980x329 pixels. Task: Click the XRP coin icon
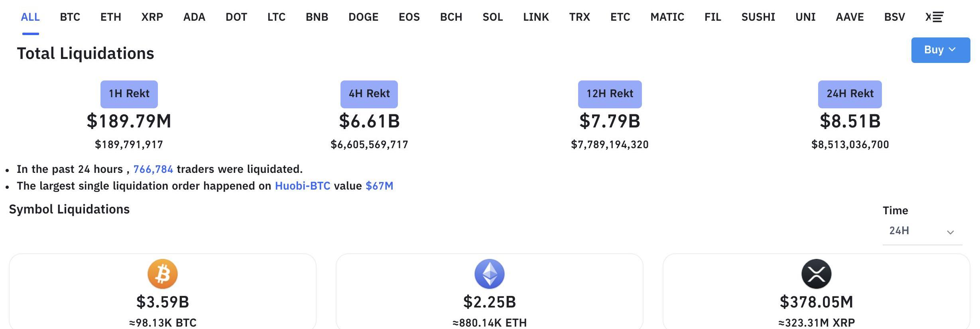816,274
